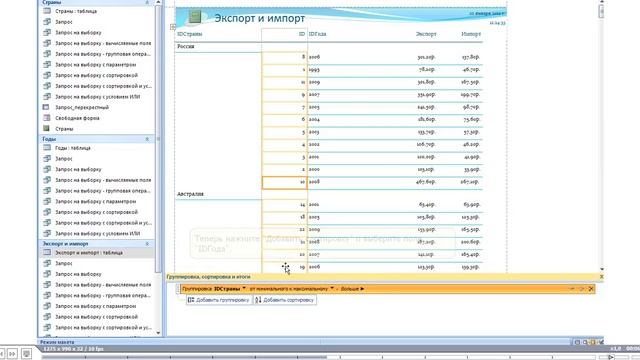Move the IDСтраны grouping level up
This screenshot has height=360, width=640.
(x=572, y=289)
